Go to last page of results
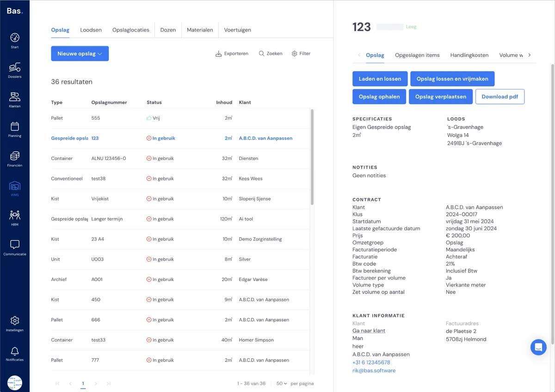 click(109, 384)
